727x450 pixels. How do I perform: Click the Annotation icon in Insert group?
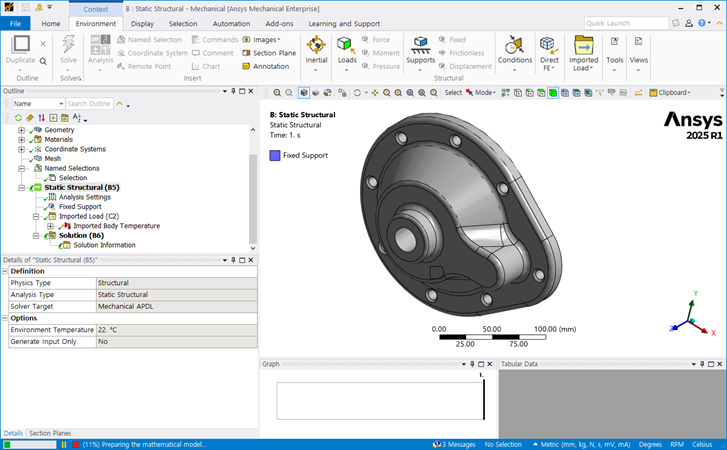[246, 66]
